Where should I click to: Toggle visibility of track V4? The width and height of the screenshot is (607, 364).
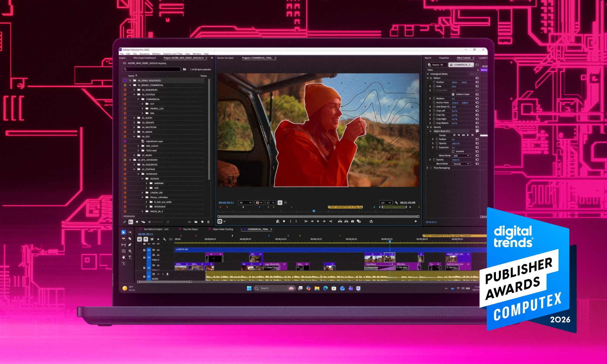(158, 250)
